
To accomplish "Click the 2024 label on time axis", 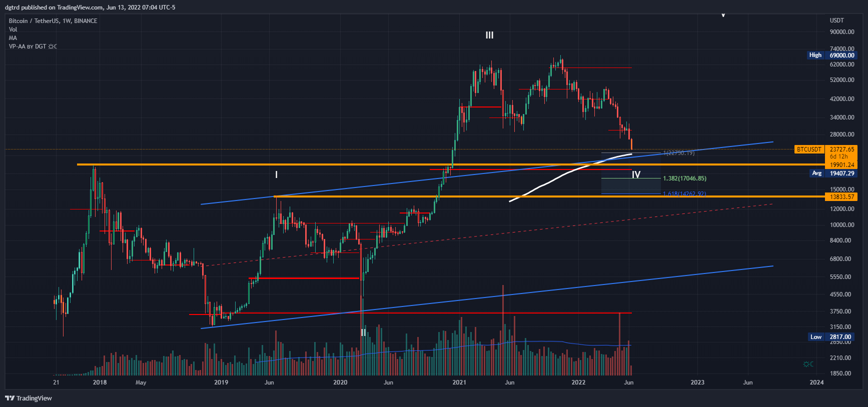I will pos(816,382).
